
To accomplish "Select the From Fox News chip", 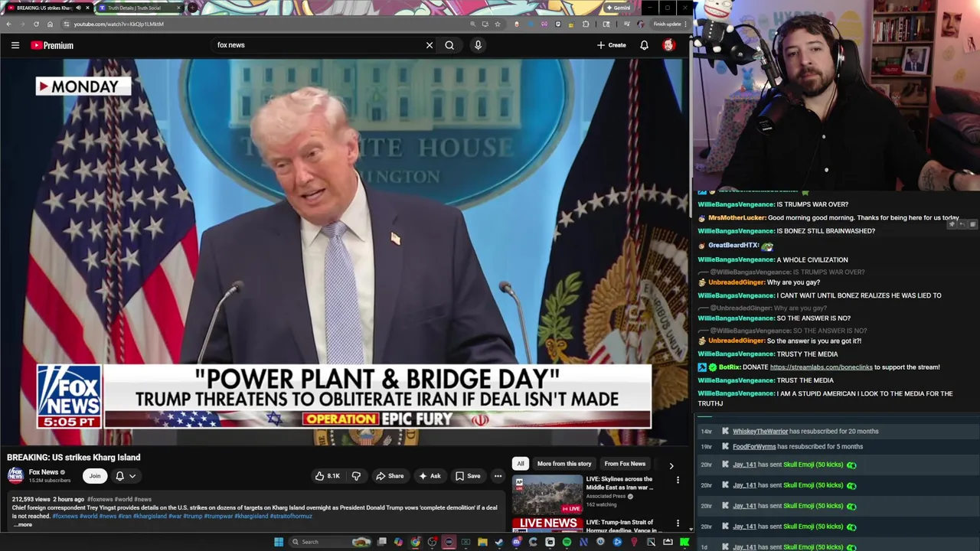I will (625, 464).
